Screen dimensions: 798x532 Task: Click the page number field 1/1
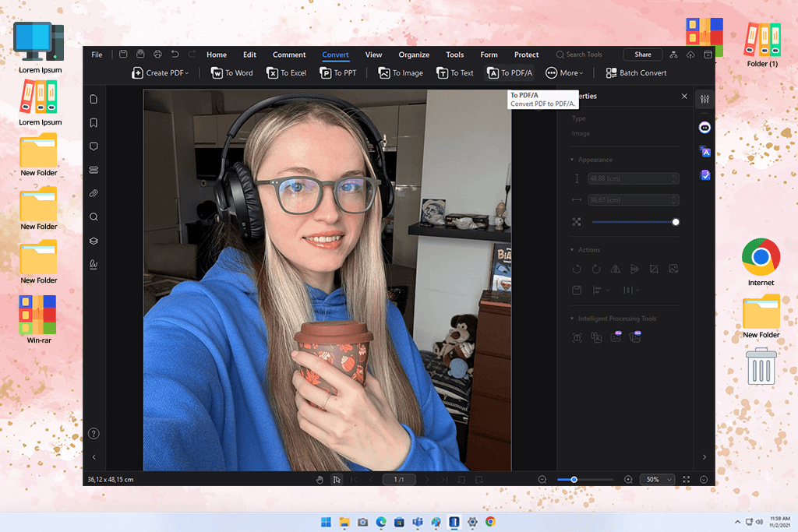[x=399, y=480]
